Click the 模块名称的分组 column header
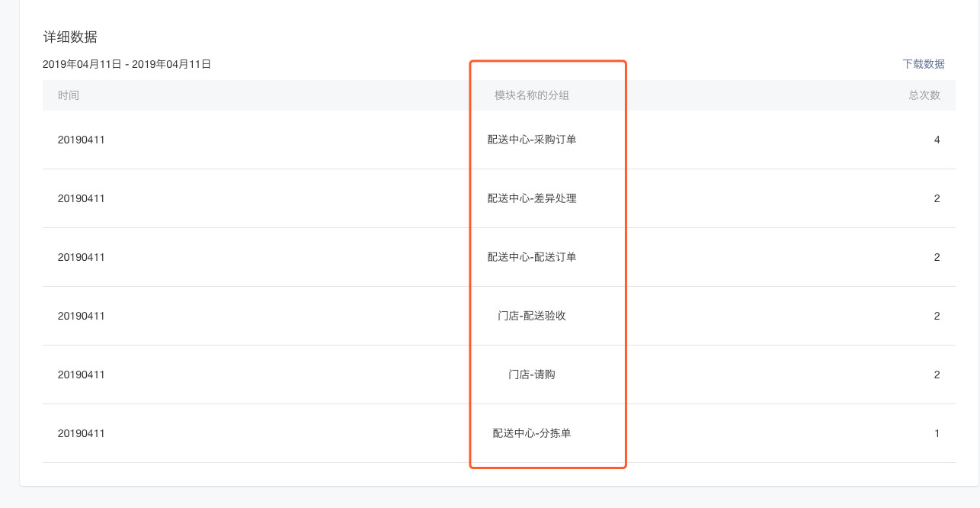The width and height of the screenshot is (980, 508). tap(532, 95)
